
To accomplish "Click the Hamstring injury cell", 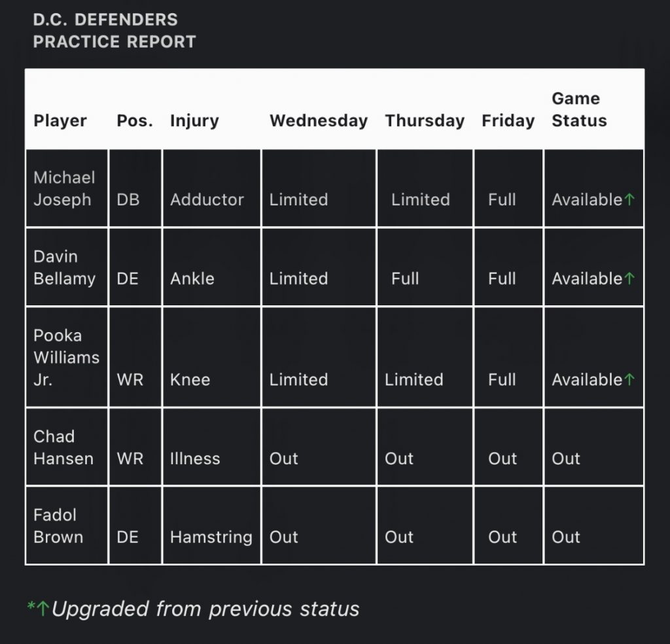I will click(x=211, y=537).
